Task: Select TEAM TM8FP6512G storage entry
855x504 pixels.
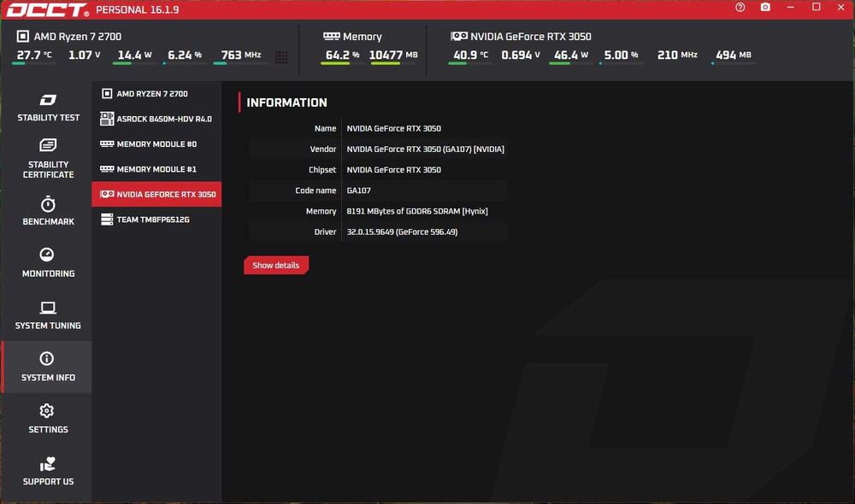Action: 156,220
